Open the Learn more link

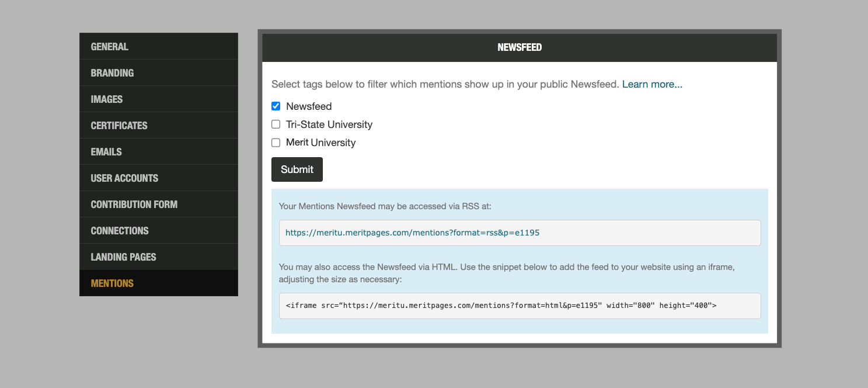point(652,84)
